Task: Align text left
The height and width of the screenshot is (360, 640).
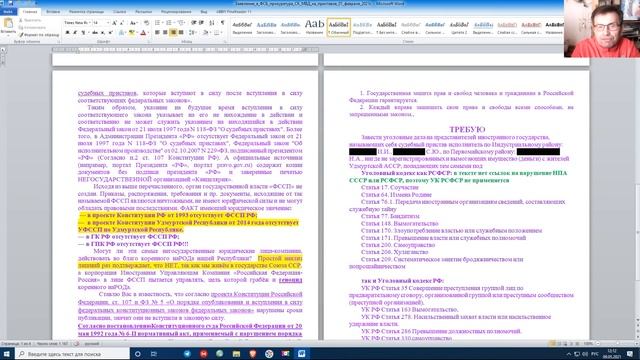Action: pos(157,32)
